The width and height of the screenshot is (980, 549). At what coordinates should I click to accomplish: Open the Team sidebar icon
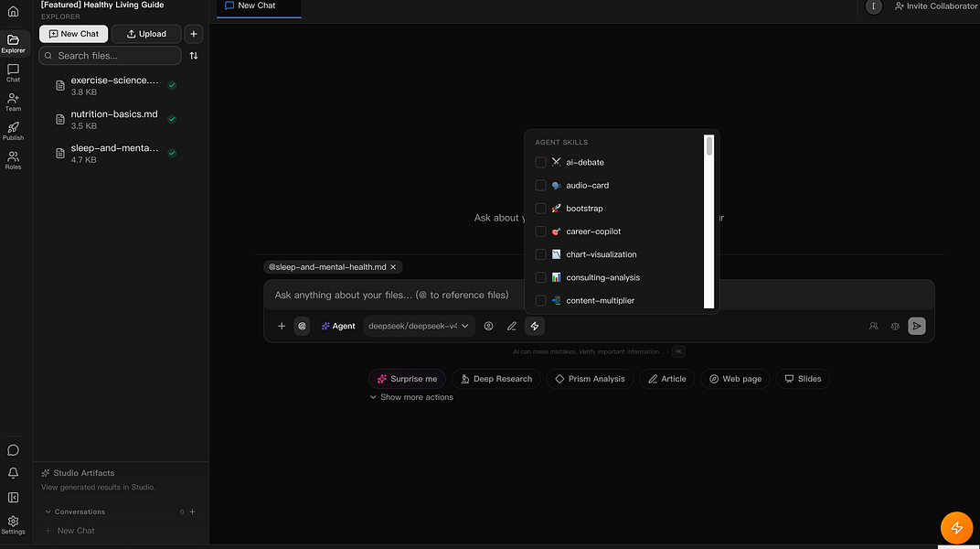click(x=13, y=102)
